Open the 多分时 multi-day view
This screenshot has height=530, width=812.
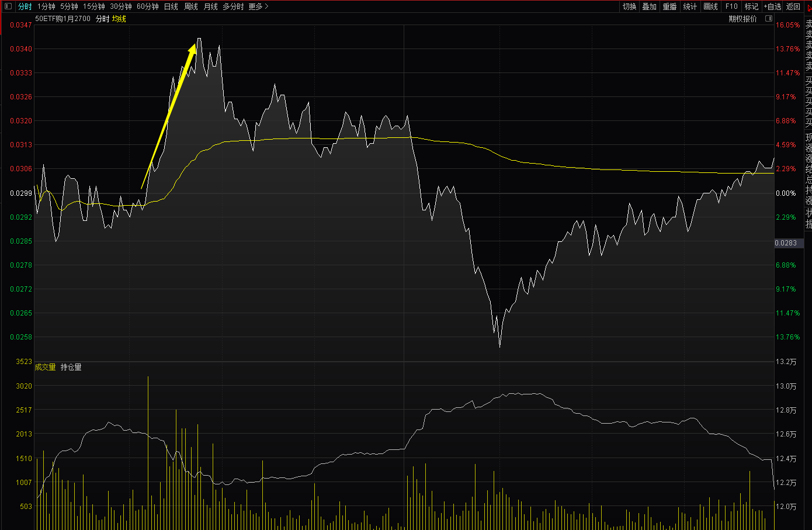coord(233,6)
